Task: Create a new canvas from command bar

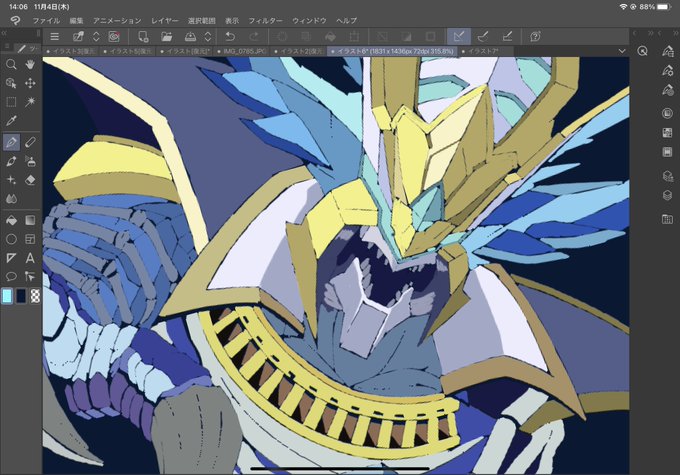Action: point(143,37)
